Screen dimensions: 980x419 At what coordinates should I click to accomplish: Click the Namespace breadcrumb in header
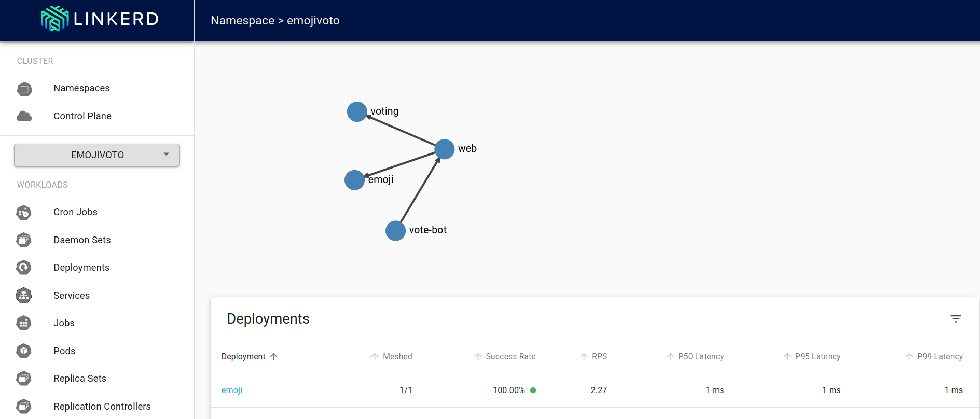tap(242, 21)
